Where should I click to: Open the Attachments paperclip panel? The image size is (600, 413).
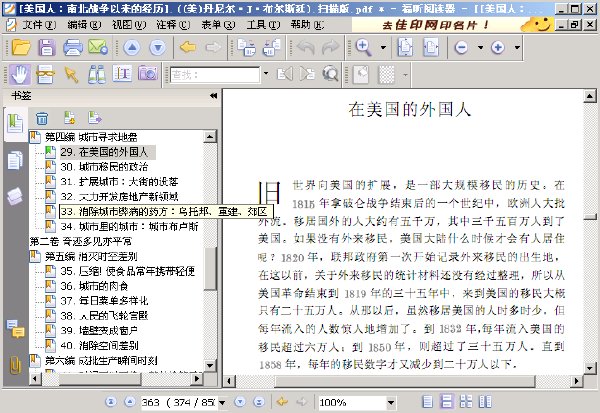point(15,365)
